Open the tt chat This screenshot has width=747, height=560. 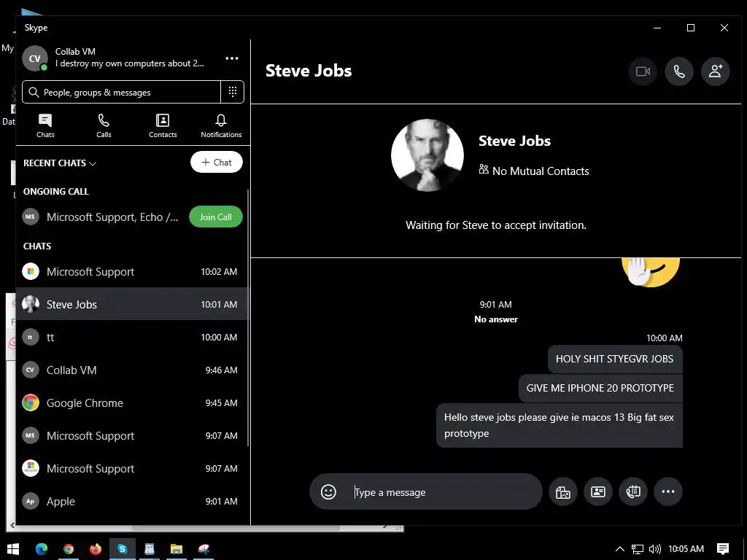click(x=132, y=337)
